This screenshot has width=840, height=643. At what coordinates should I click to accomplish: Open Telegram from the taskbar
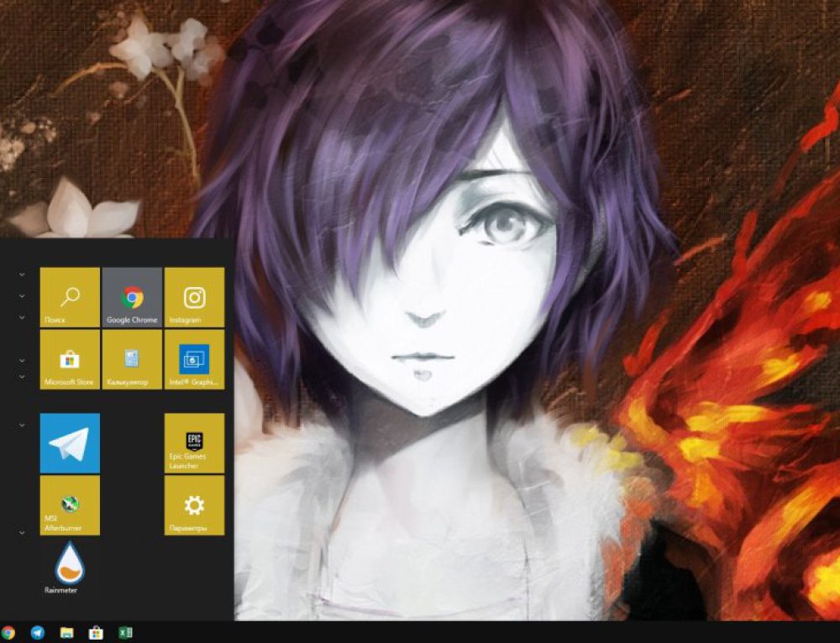(x=36, y=632)
